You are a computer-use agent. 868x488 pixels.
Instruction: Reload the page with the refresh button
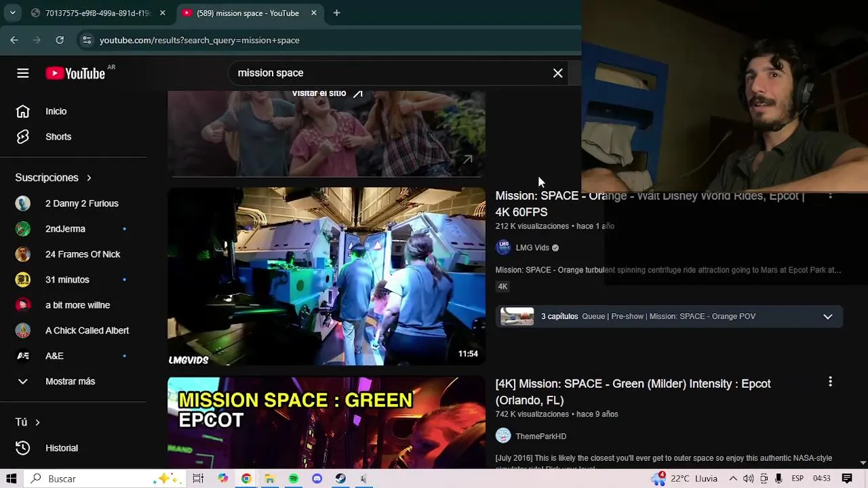point(60,40)
